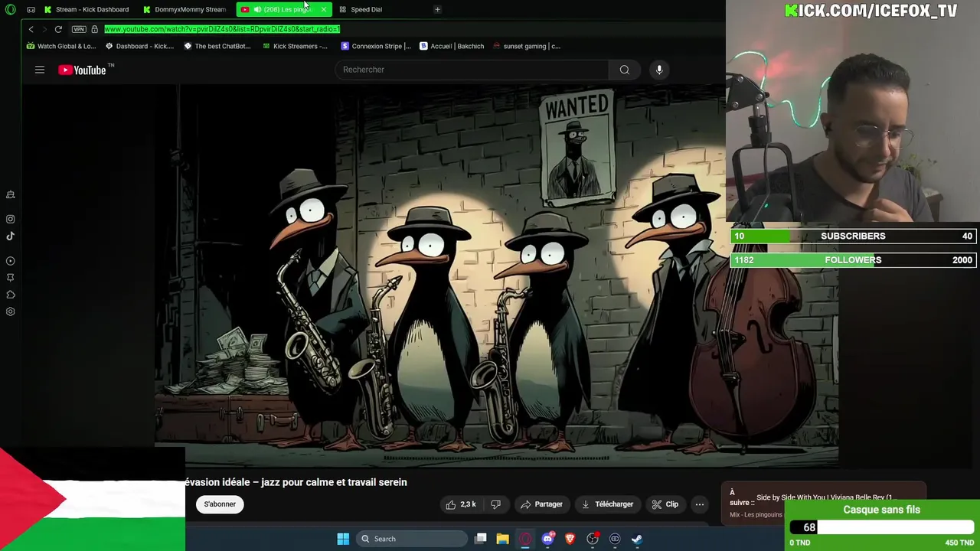The image size is (980, 551).
Task: Click the S'abonner subscribe button
Action: (220, 504)
